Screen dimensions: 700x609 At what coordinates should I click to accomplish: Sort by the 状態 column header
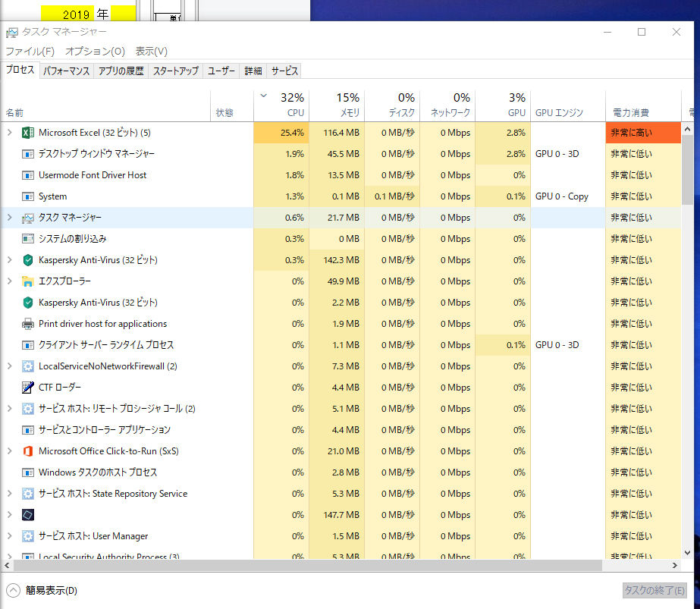(232, 105)
